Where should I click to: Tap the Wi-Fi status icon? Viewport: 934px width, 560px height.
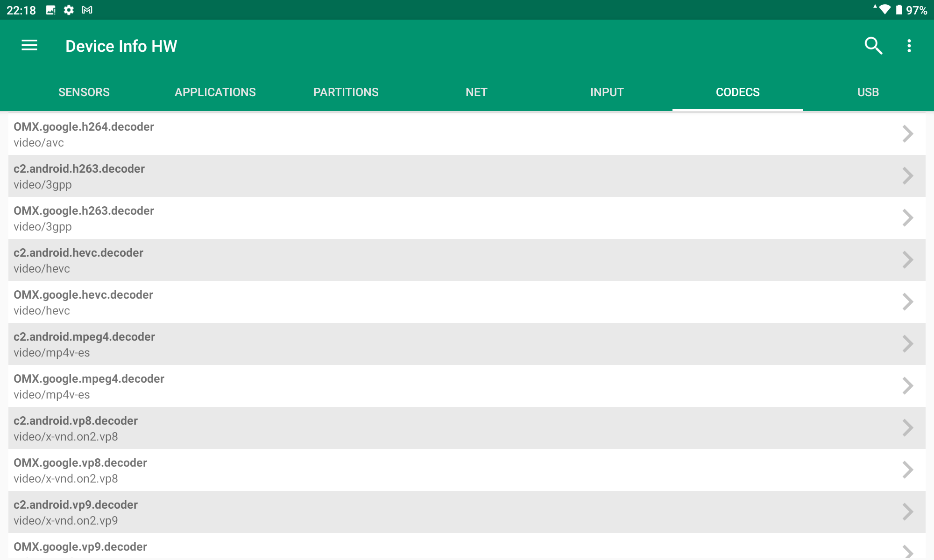pyautogui.click(x=884, y=10)
